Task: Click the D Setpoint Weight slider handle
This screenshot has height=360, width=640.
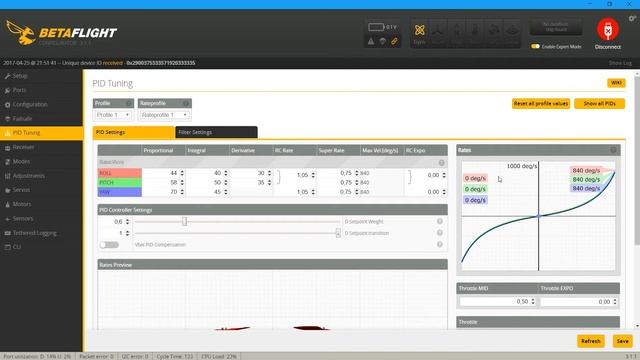Action: [x=184, y=221]
